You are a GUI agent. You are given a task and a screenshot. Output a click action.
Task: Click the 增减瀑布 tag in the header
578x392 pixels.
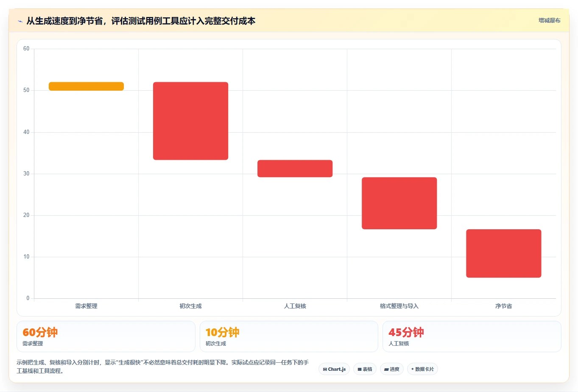pyautogui.click(x=549, y=20)
